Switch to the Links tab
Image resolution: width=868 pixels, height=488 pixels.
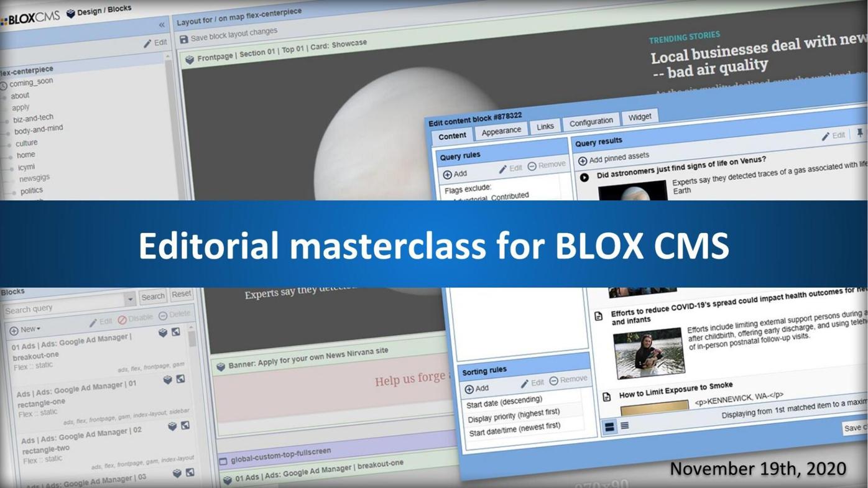(545, 127)
